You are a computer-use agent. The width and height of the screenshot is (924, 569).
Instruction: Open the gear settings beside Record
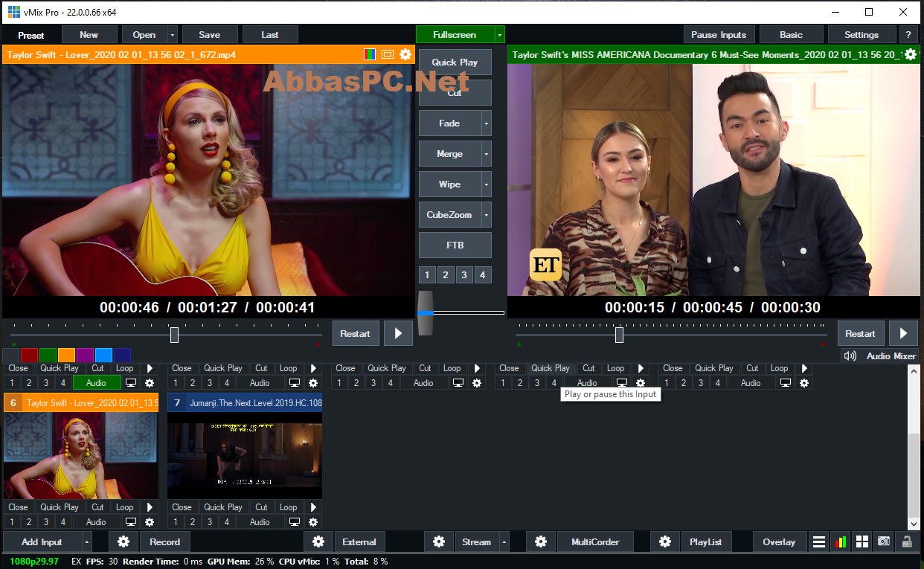point(123,541)
